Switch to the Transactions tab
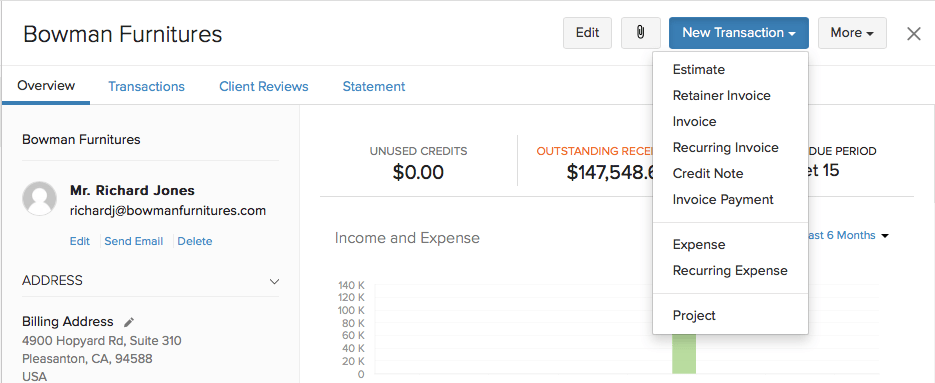Viewport: 935px width, 383px height. click(x=146, y=87)
